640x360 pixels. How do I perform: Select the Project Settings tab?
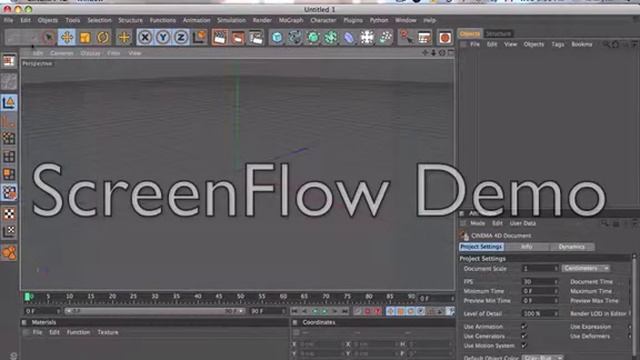481,247
